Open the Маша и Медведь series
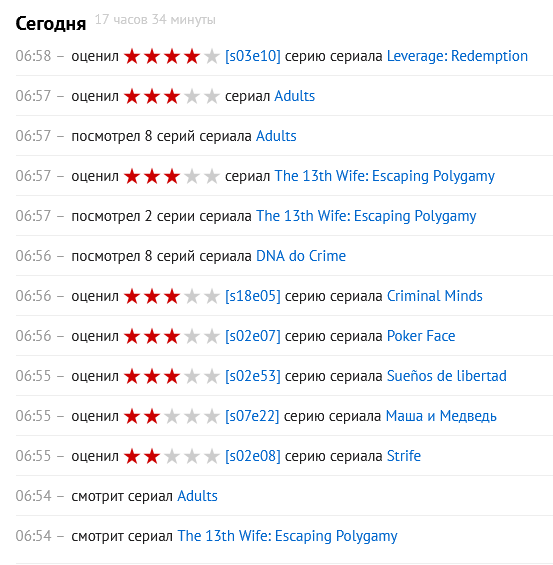 (x=441, y=416)
